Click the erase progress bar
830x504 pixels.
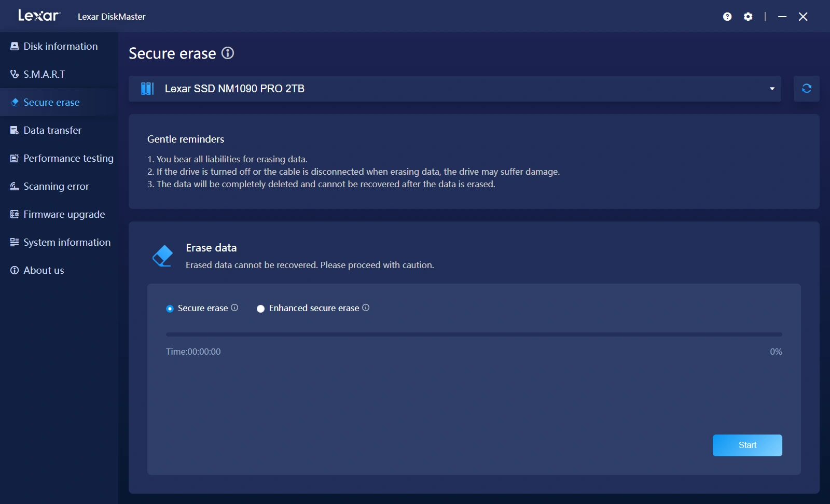474,334
